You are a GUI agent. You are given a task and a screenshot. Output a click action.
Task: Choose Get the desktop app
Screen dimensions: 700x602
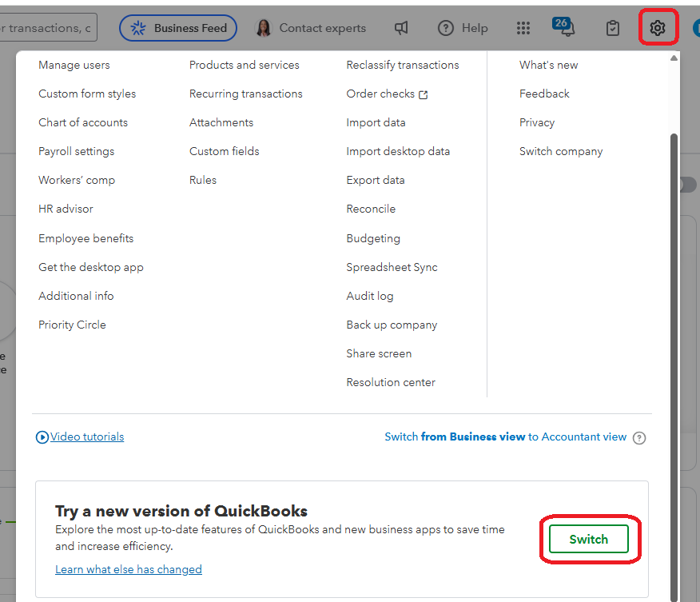tap(91, 267)
